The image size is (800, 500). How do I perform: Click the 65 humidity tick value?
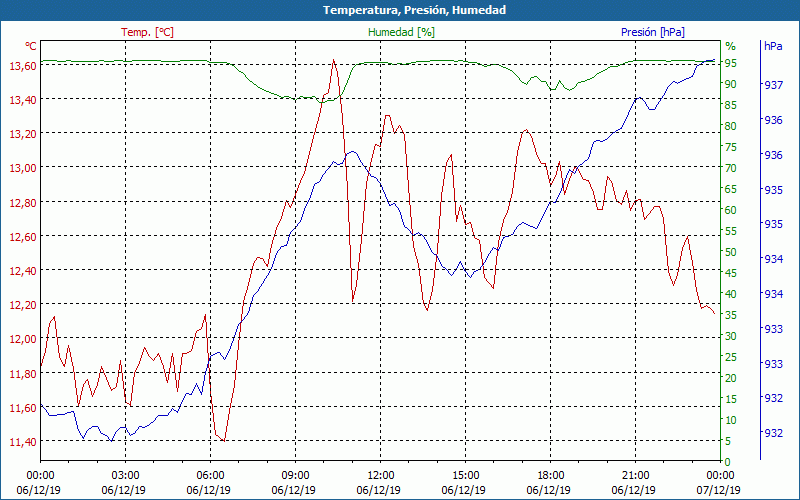tap(731, 189)
